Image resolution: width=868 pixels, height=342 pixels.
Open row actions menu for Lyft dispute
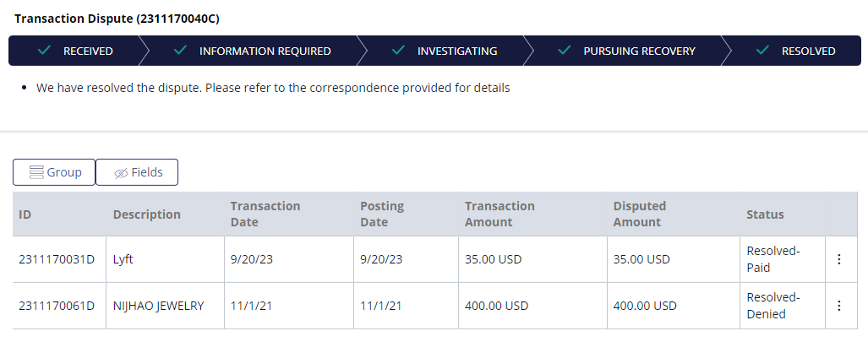click(838, 259)
